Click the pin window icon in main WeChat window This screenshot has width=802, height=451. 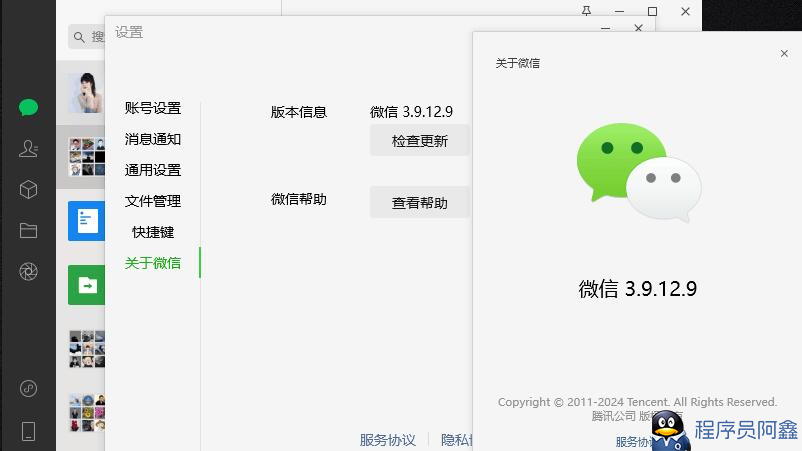(586, 11)
